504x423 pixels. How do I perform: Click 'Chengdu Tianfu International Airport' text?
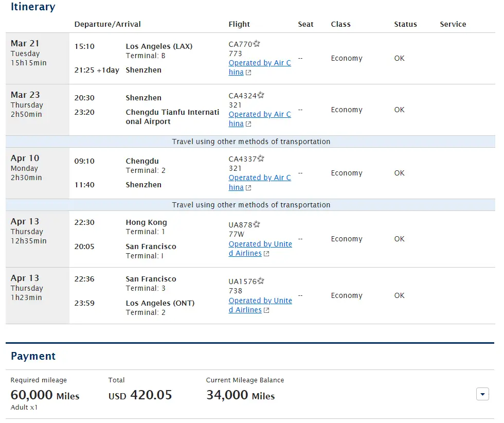(172, 117)
